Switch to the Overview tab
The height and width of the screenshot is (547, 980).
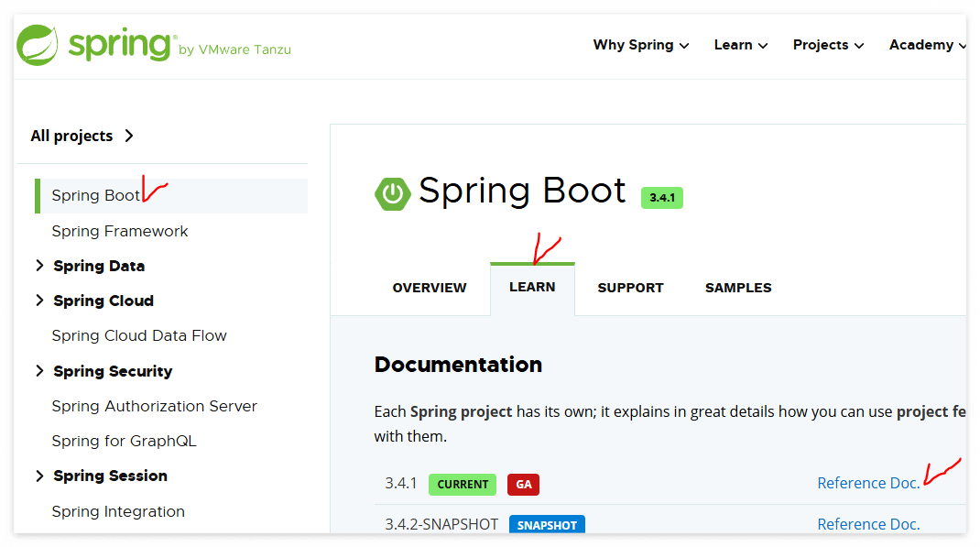430,288
